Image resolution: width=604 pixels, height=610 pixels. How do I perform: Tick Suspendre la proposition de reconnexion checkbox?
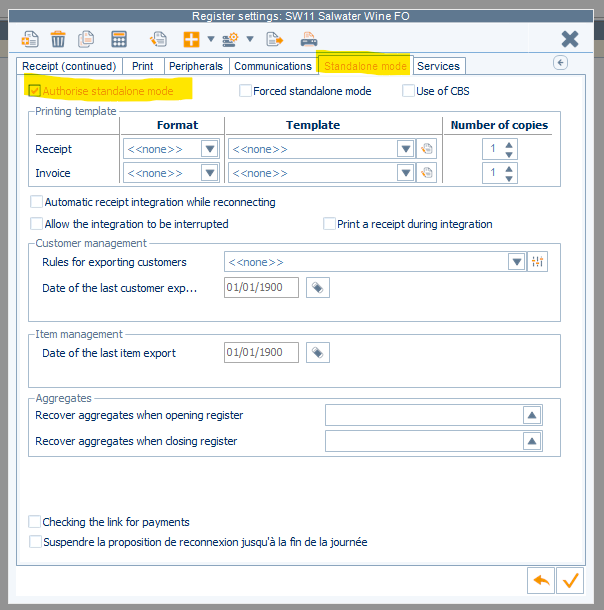pos(35,542)
